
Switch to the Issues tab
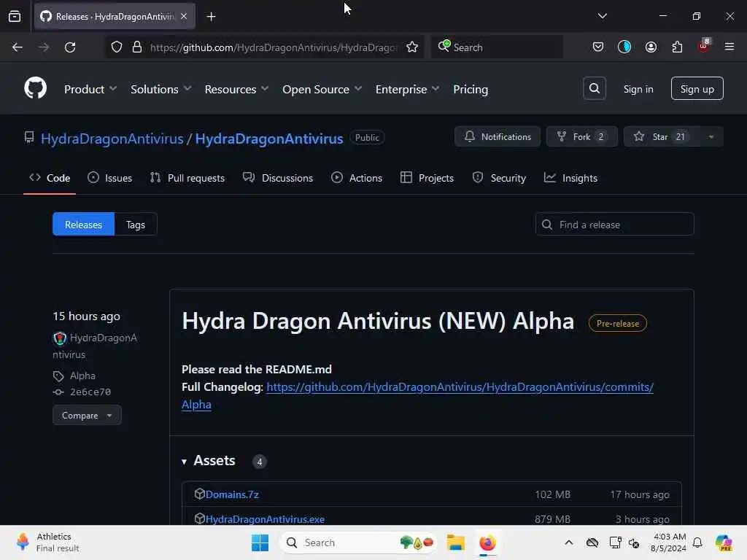(110, 178)
